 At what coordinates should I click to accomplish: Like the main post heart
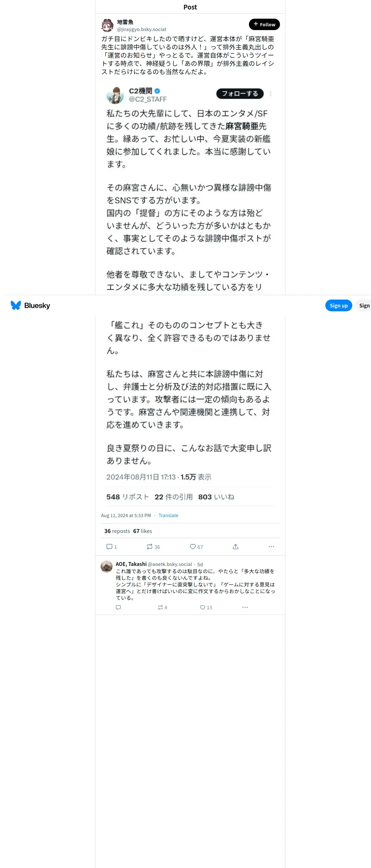(196, 547)
